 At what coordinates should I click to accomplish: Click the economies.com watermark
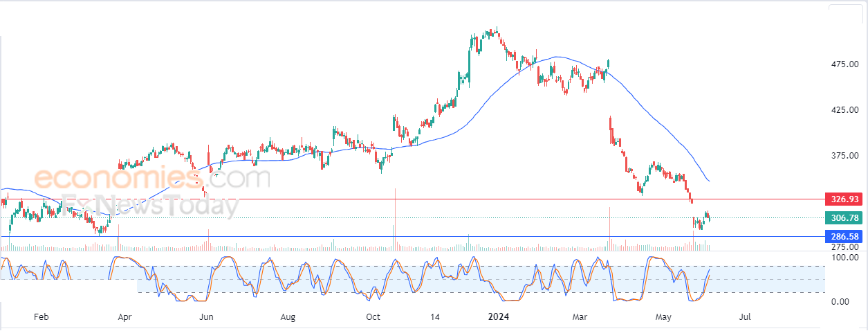[152, 179]
